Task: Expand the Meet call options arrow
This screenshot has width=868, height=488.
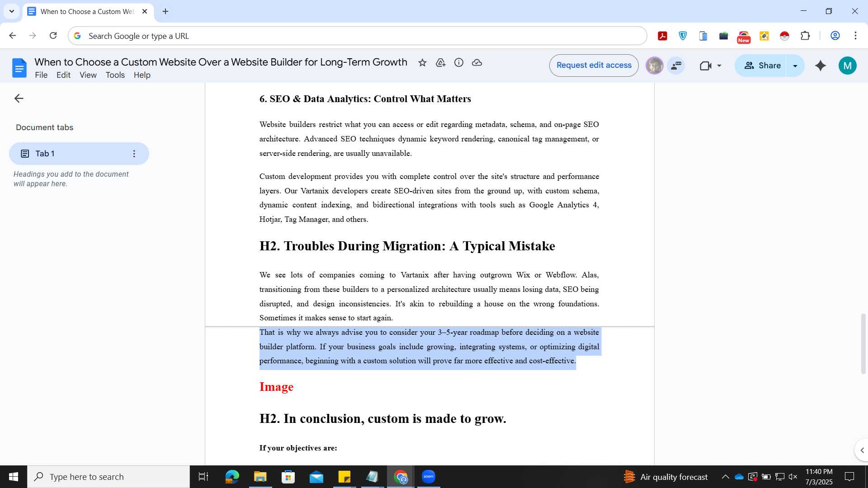Action: [719, 66]
